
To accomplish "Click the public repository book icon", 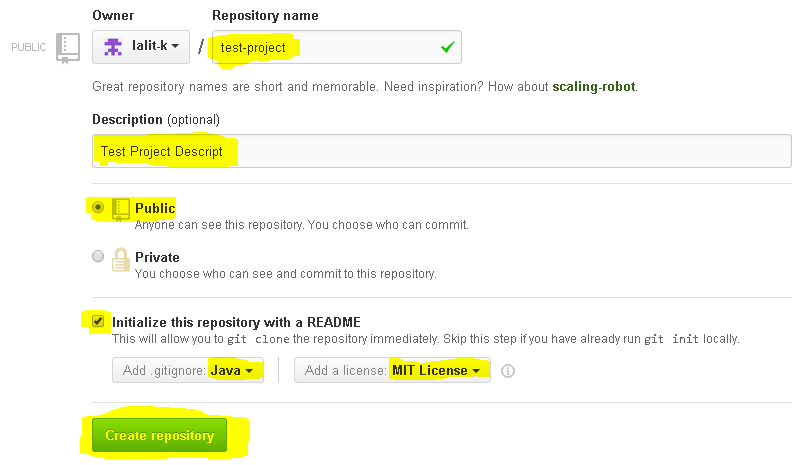I will coord(121,210).
